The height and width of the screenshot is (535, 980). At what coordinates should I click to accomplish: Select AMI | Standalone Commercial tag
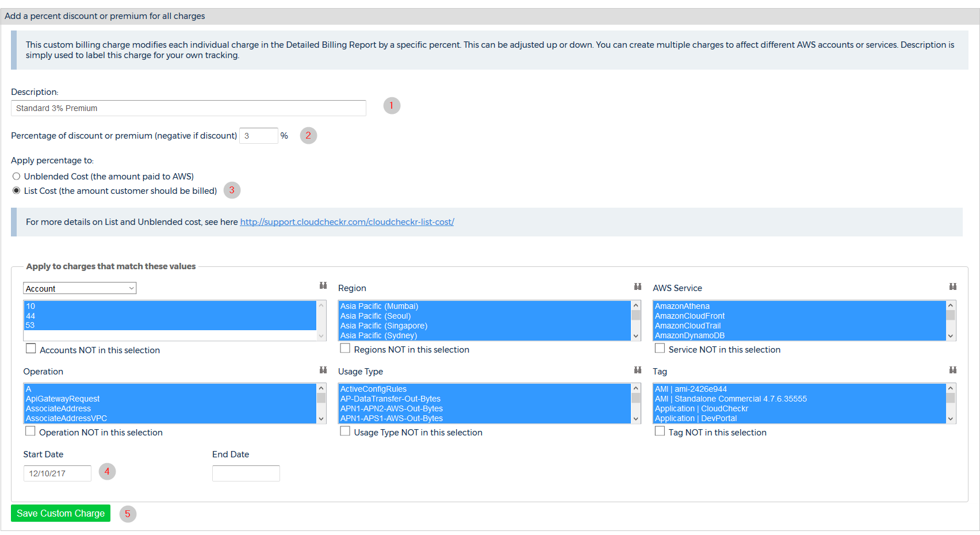click(x=799, y=399)
